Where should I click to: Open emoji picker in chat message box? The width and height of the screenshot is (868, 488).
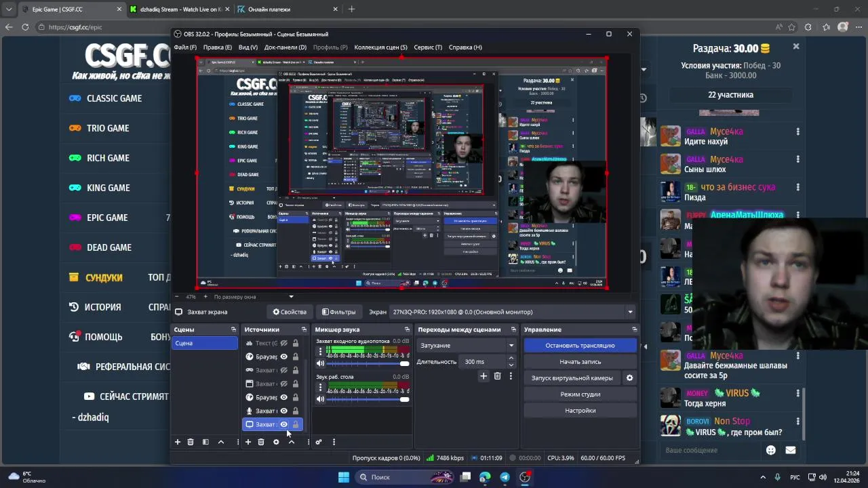[771, 450]
